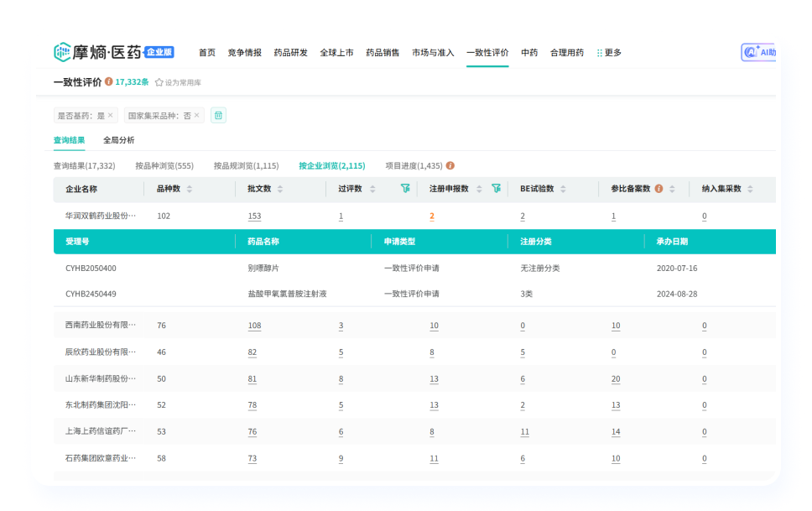Click the info icon beside 一致性评价 title

click(109, 82)
